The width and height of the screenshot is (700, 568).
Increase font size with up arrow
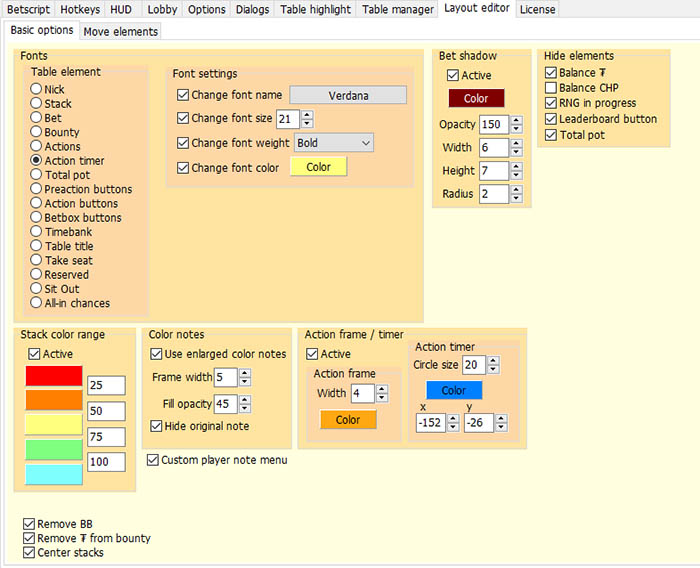coord(307,114)
